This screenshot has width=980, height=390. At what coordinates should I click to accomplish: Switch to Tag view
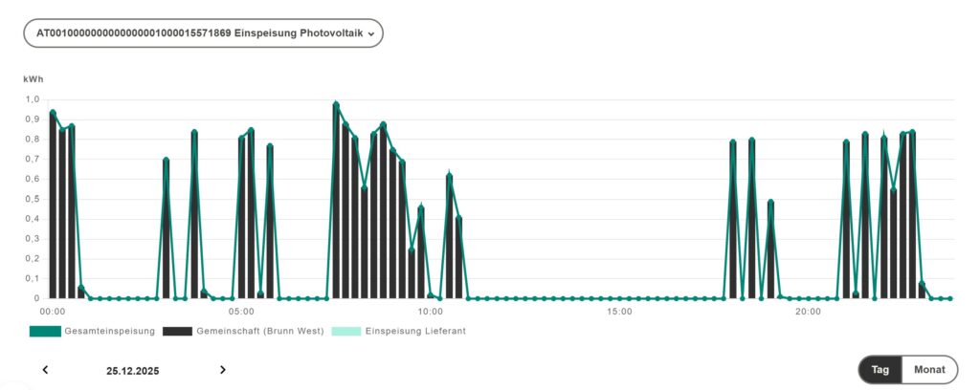(x=880, y=370)
